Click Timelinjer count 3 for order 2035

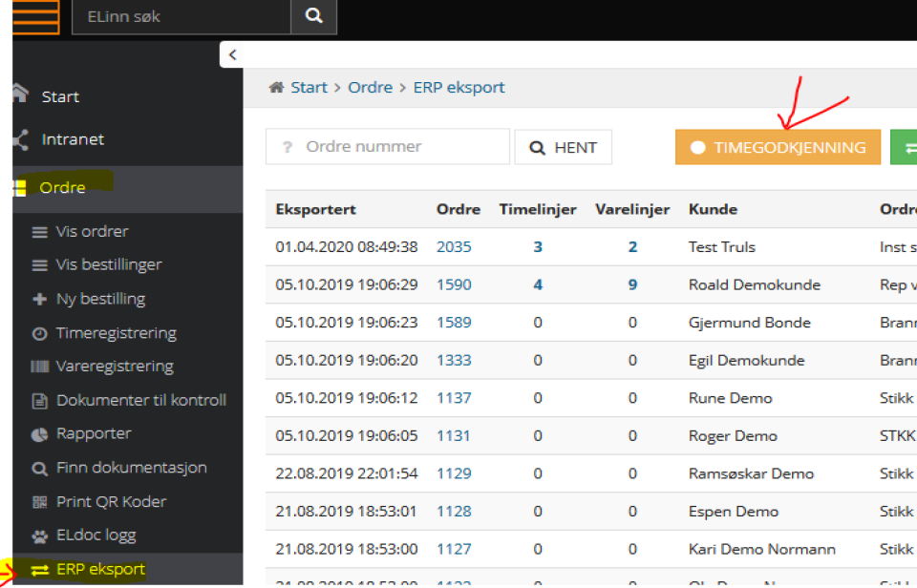pos(538,246)
